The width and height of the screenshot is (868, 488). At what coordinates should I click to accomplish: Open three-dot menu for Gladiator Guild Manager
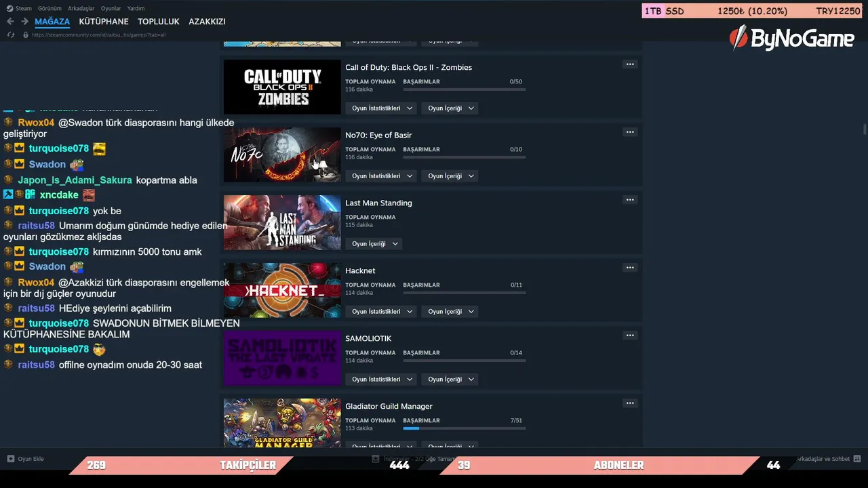pos(630,403)
